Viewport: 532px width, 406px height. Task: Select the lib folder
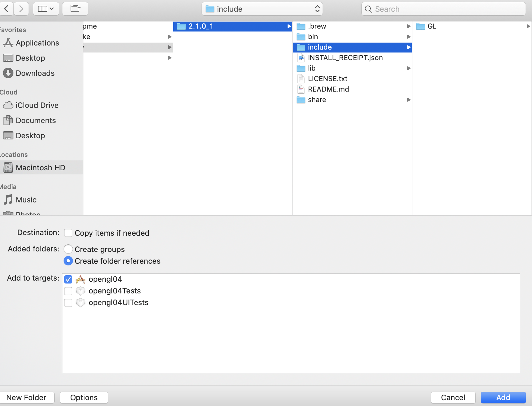click(x=312, y=68)
